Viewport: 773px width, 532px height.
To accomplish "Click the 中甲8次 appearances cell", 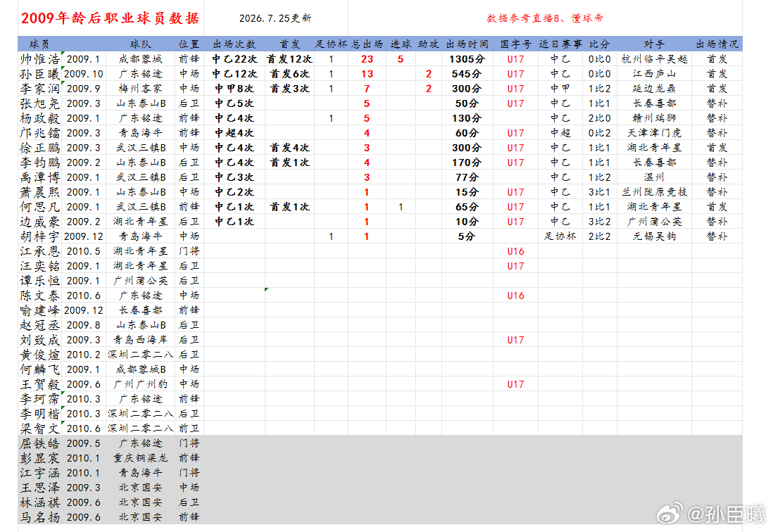I will coord(234,89).
